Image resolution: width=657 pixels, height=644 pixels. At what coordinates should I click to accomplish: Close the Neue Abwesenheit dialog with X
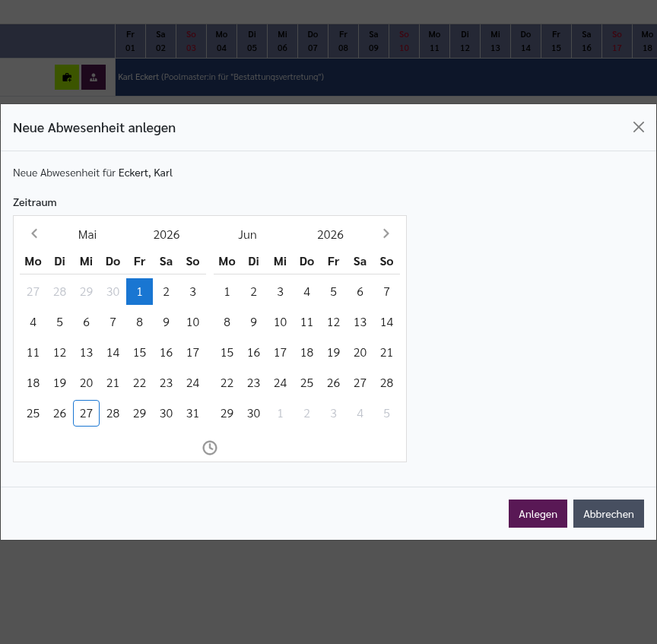click(x=638, y=127)
